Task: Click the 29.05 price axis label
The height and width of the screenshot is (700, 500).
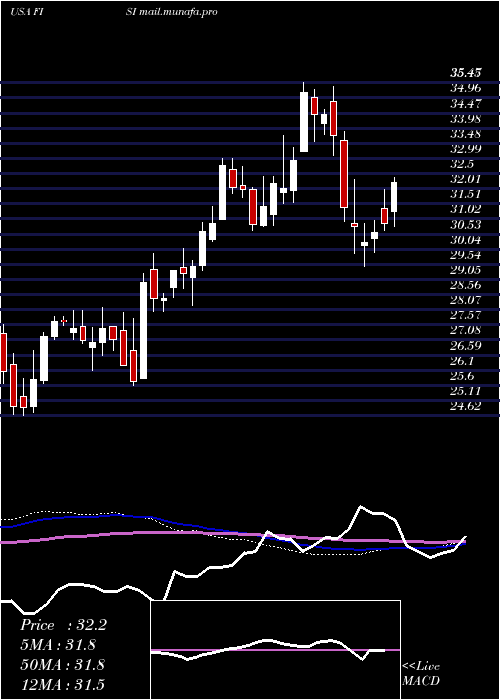Action: coord(466,270)
